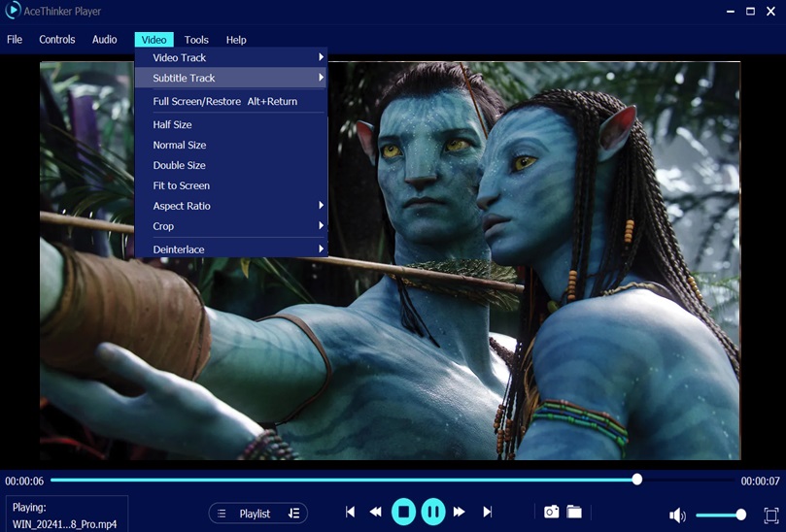Click the total duration 00:00:07
Screen dimensions: 786x532
[x=761, y=481]
